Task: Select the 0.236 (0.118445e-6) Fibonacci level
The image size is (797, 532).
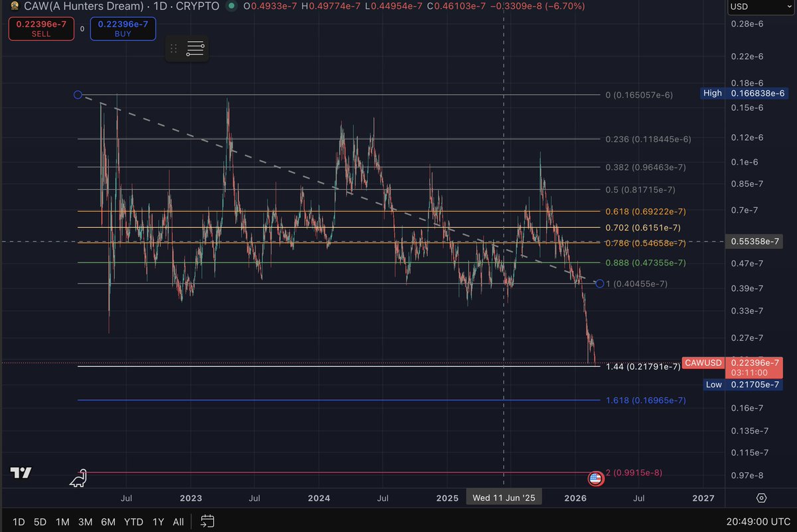Action: (648, 139)
